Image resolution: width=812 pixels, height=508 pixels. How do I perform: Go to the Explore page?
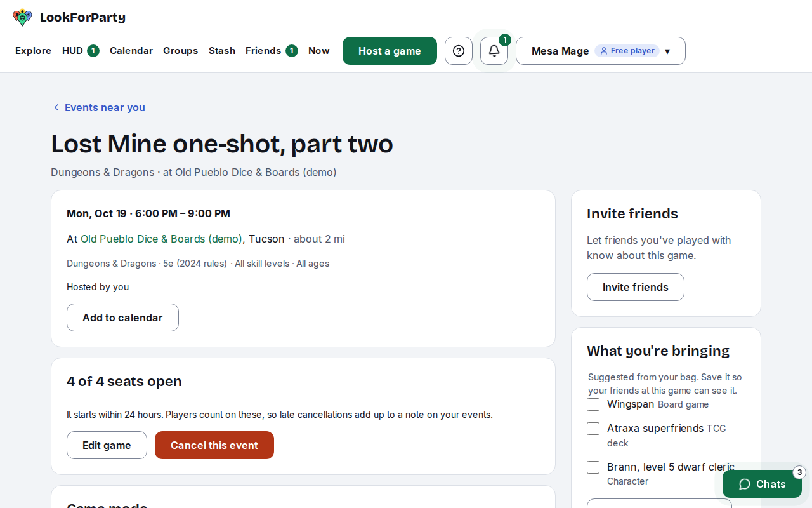(33, 51)
